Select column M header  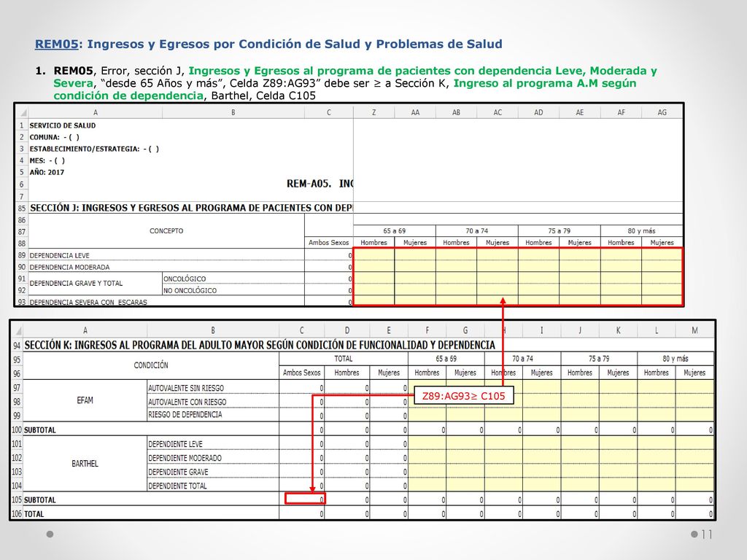click(694, 330)
